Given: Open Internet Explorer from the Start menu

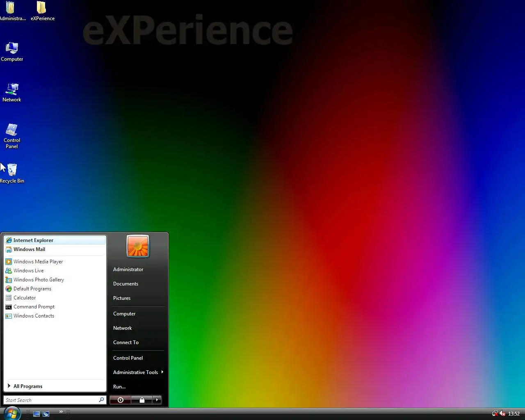Looking at the screenshot, I should [55, 240].
